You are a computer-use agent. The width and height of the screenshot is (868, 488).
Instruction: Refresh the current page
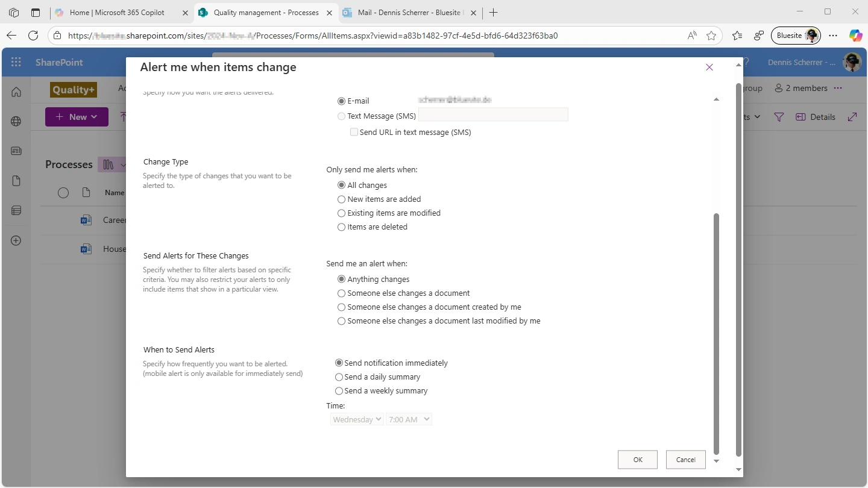click(x=33, y=36)
